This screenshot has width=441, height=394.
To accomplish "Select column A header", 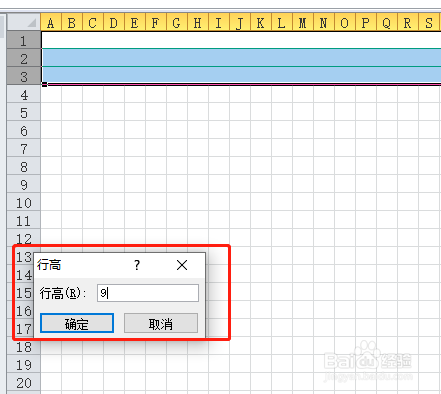I will [x=51, y=23].
